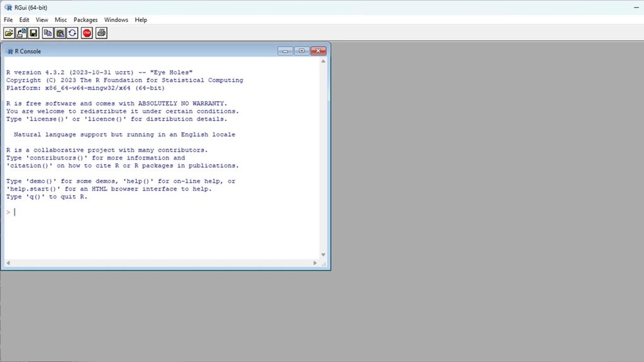Click the 'Natural language support' line
644x362 pixels.
point(124,134)
